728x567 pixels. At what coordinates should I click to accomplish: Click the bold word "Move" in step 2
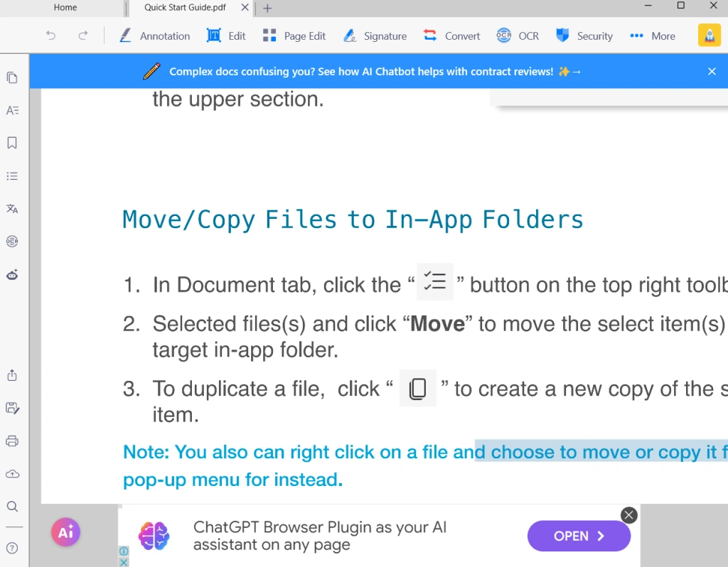click(437, 324)
